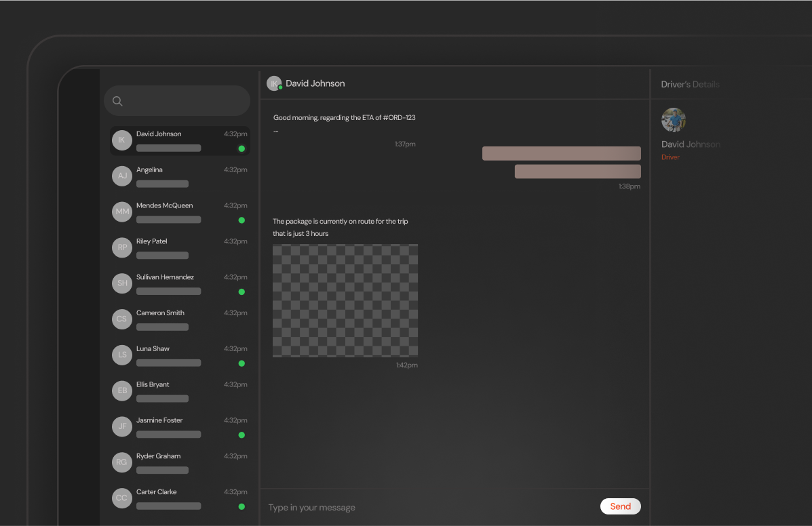Click the SH avatar for Sullivan Hernandez

(122, 283)
